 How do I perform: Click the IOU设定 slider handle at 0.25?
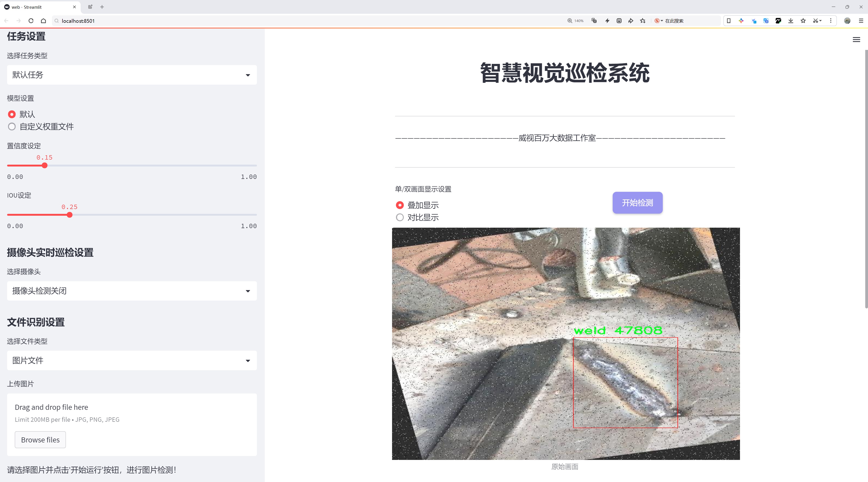point(69,215)
